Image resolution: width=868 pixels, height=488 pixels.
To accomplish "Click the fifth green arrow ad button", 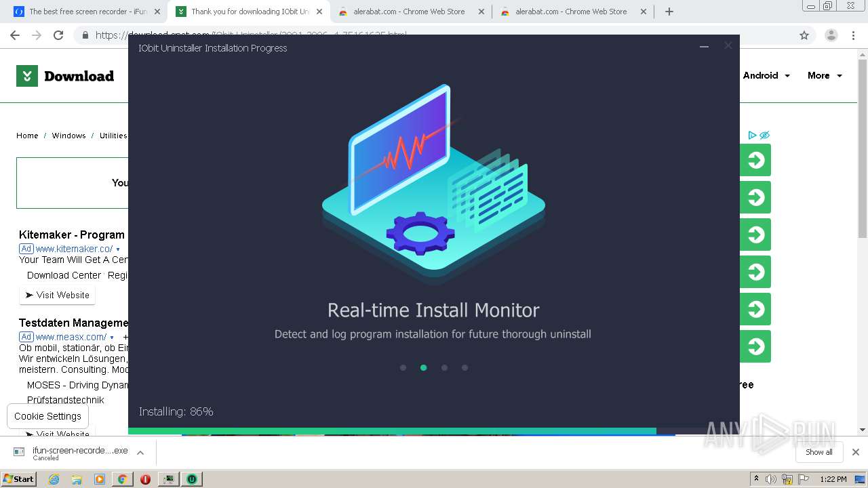I will click(x=755, y=309).
